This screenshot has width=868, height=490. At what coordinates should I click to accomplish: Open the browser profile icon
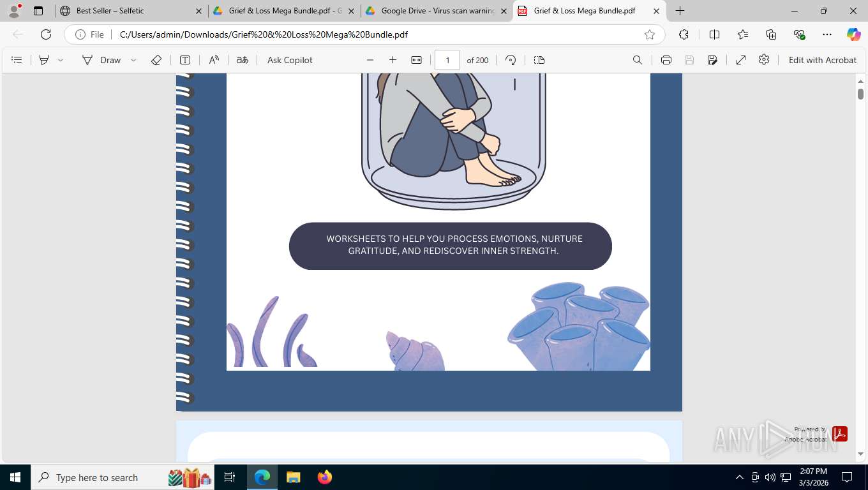click(14, 11)
